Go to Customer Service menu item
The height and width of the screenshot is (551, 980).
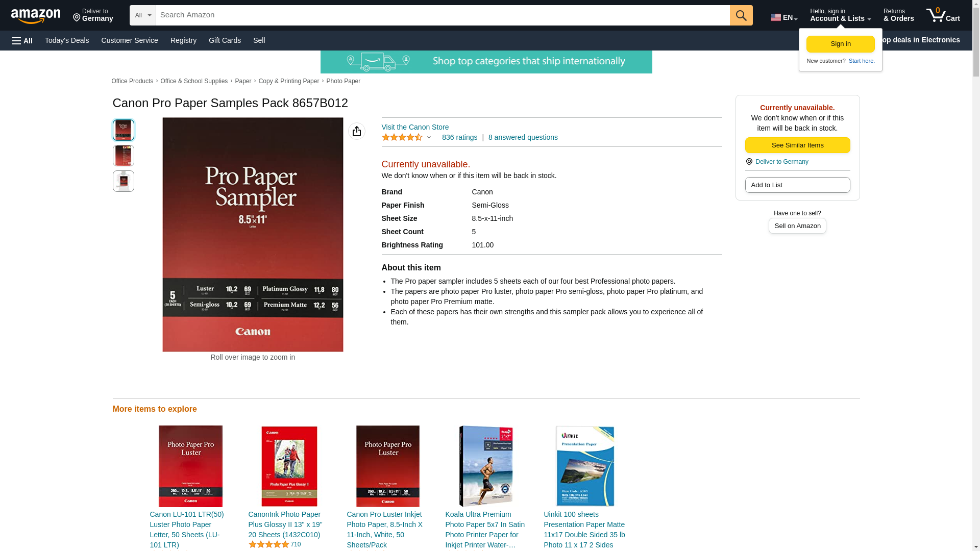point(130,40)
